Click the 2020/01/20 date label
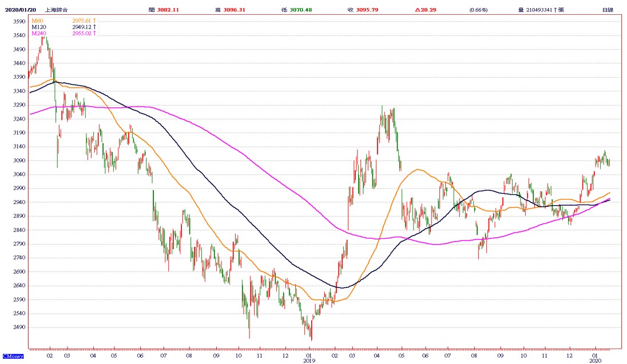This screenshot has height=364, width=627. (x=21, y=10)
